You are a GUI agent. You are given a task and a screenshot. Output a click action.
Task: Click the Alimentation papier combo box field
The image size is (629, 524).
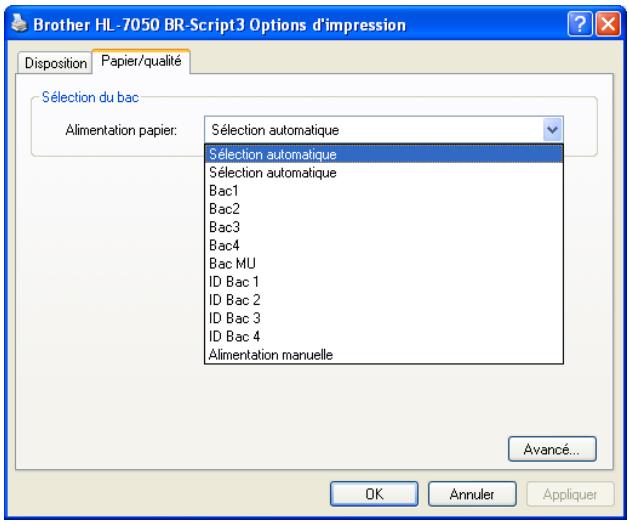(x=383, y=130)
